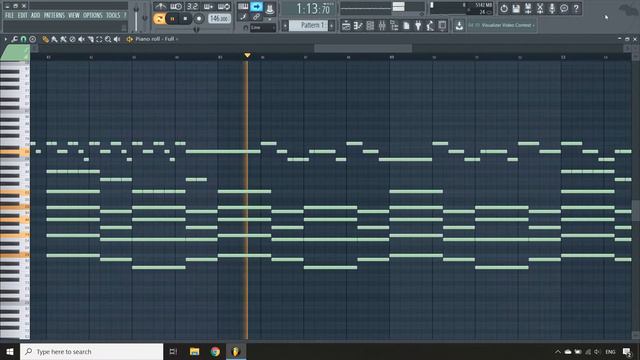Open the plugin picker plug icon
This screenshot has height=360, width=640.
click(418, 26)
